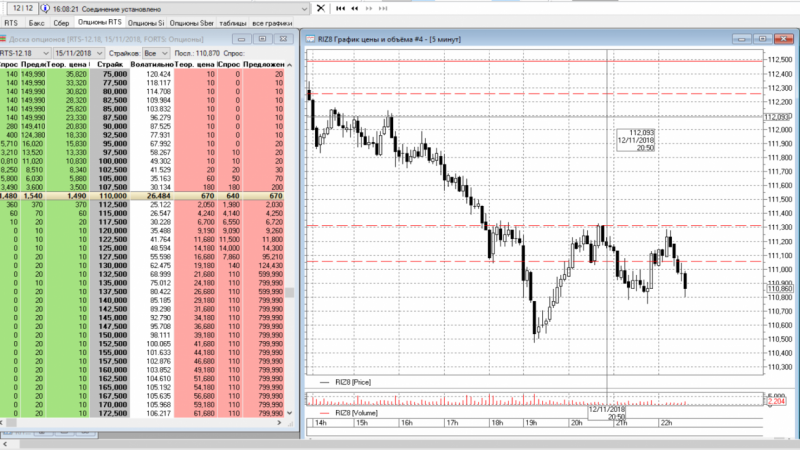
Task: Click the 95,210 offer cell
Action: pyautogui.click(x=264, y=257)
